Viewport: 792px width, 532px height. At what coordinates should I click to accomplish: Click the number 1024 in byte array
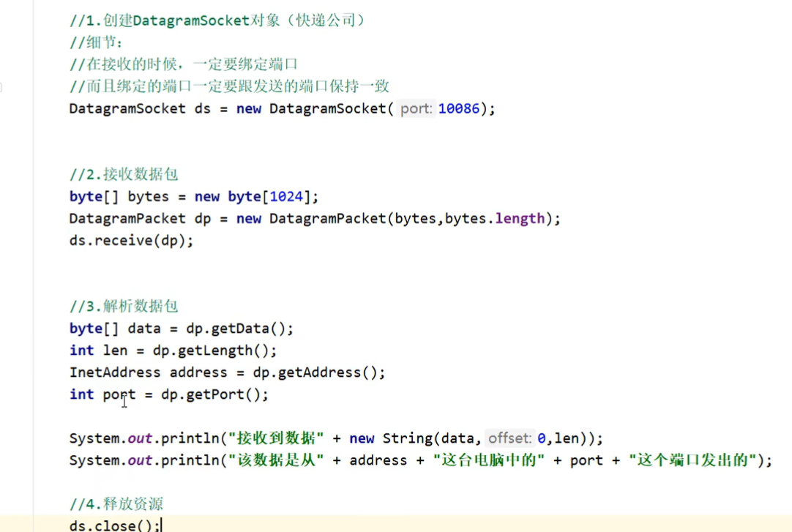(286, 196)
